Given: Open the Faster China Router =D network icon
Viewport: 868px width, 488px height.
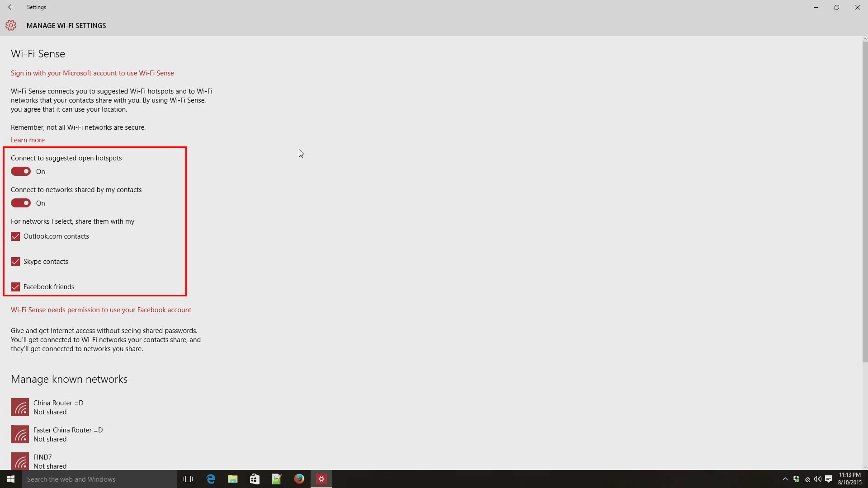Looking at the screenshot, I should [20, 434].
